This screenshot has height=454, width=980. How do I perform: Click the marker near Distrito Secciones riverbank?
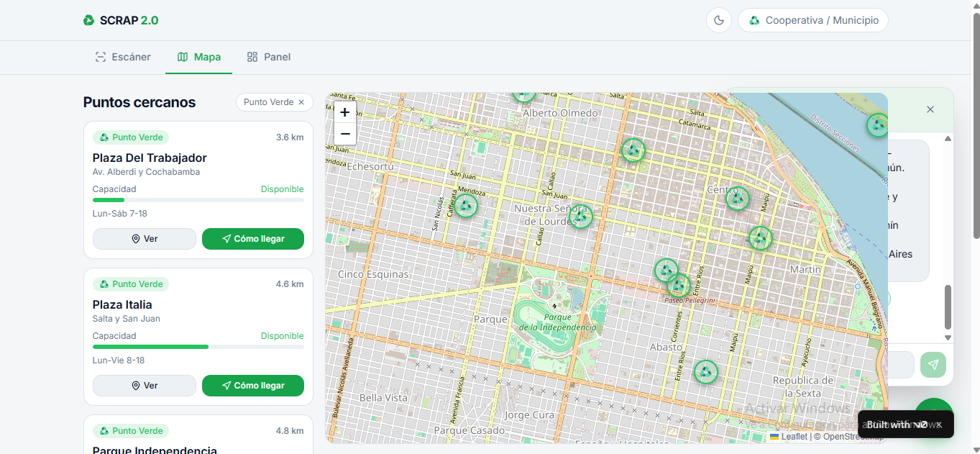[x=877, y=125]
